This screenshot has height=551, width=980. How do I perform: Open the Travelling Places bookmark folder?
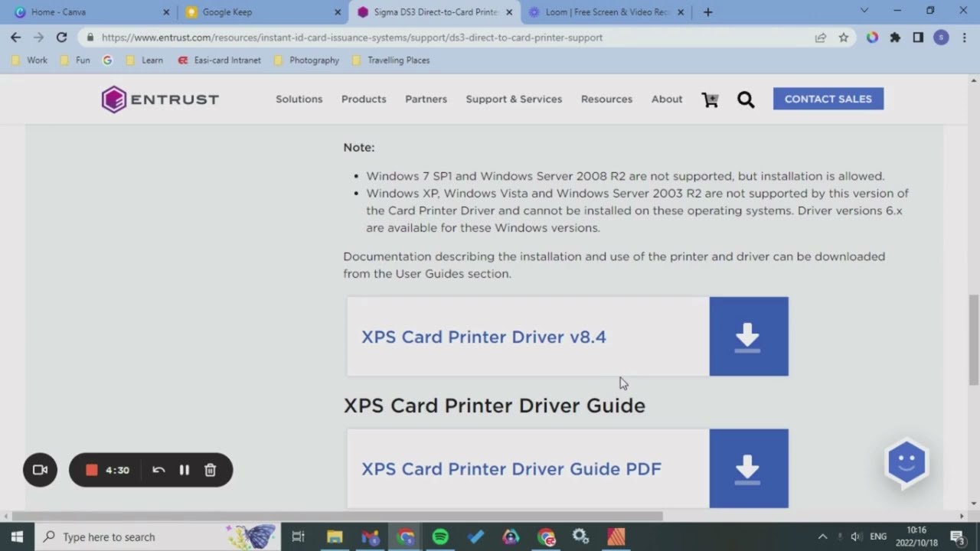(390, 60)
